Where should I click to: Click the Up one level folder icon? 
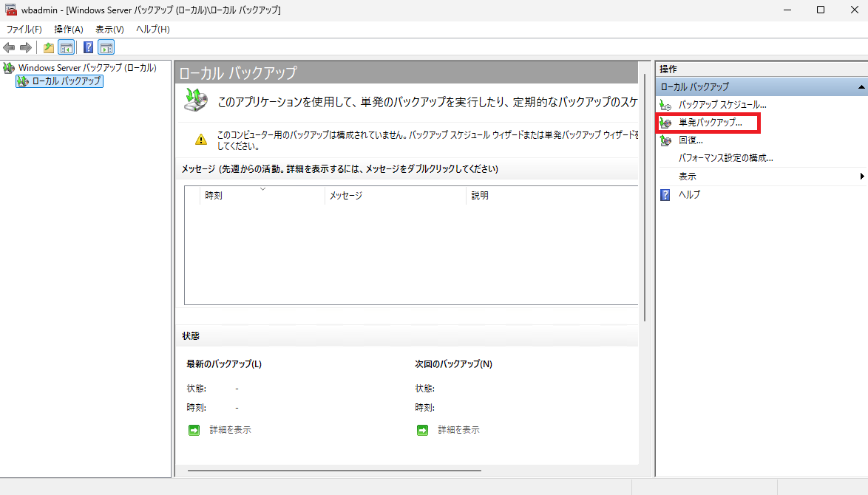click(49, 47)
